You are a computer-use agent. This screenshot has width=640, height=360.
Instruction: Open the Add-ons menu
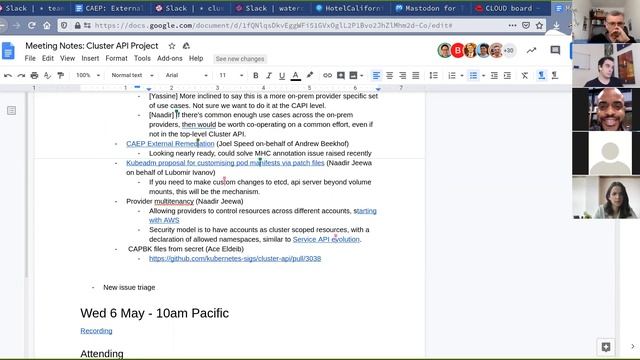170,58
